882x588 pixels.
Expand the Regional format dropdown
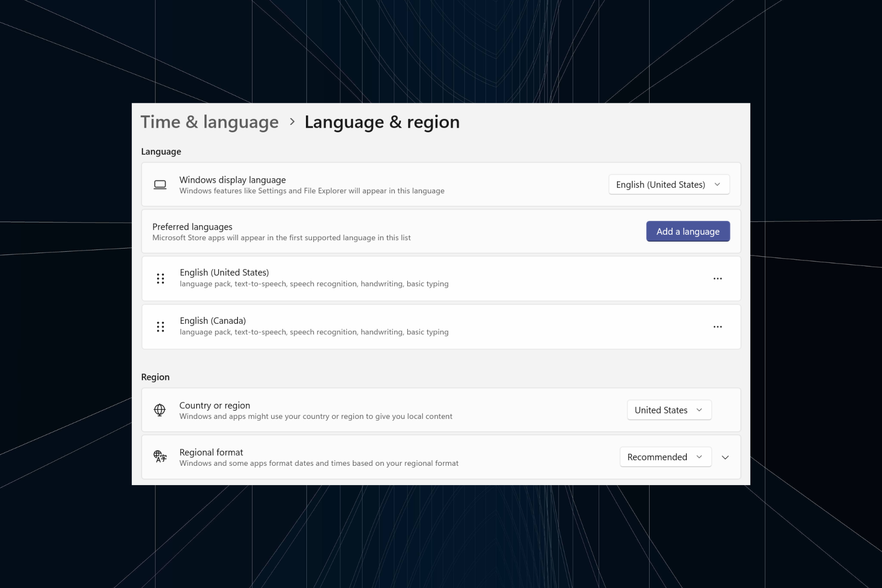pos(665,456)
